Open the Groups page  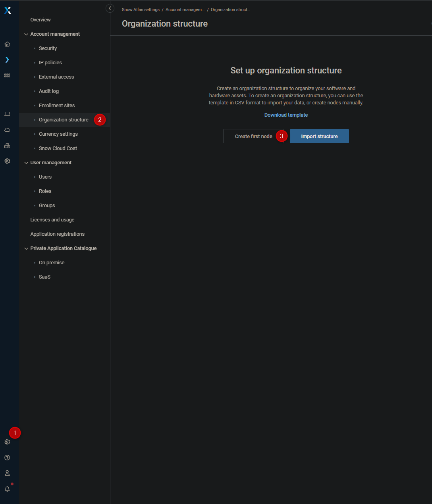47,206
